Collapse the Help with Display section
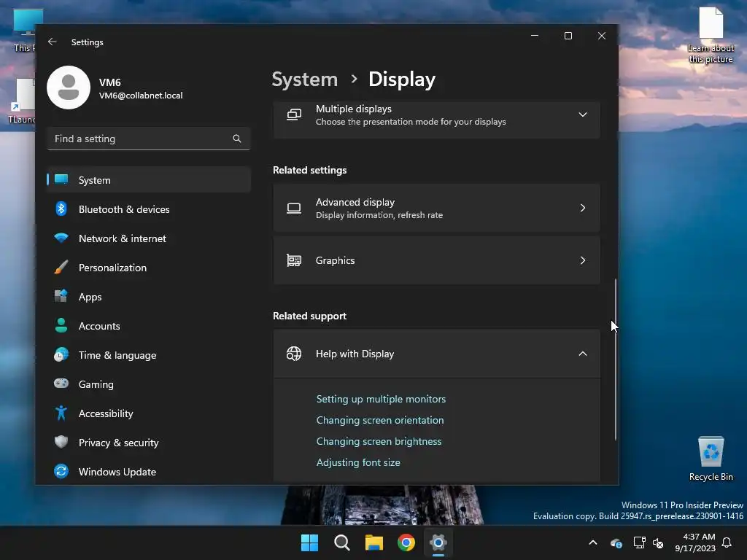Screen dimensions: 747x560 (x=583, y=354)
